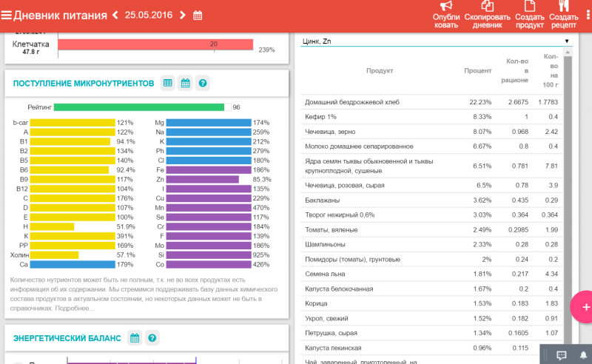Expand the Цинк, Zn nutrient dropdown
Viewport: 592px width, 364px height.
click(437, 41)
